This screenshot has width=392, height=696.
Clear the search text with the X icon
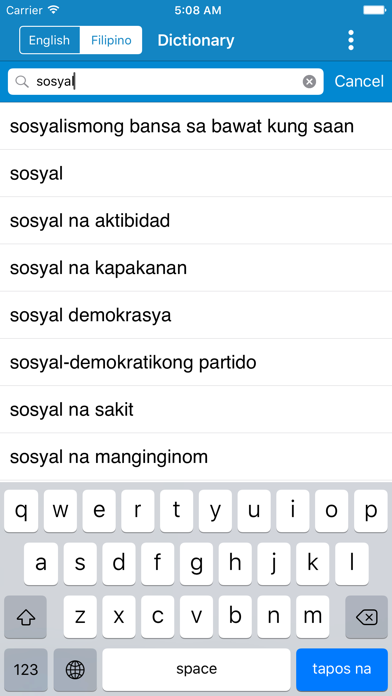[x=309, y=82]
